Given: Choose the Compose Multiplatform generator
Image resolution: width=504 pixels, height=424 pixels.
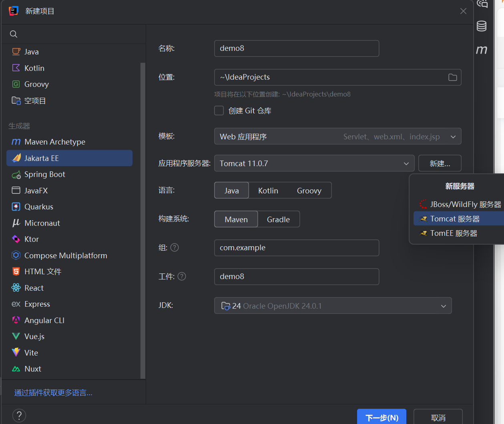Looking at the screenshot, I should (x=69, y=255).
